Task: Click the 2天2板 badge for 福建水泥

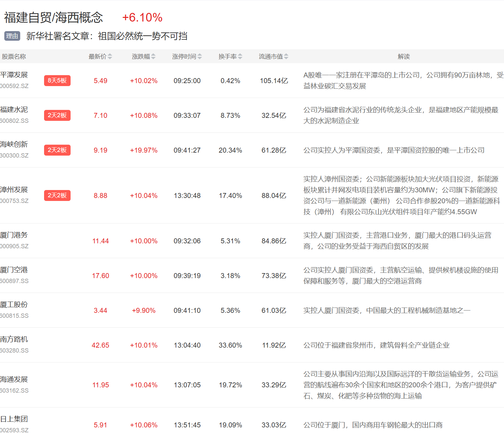Action: pyautogui.click(x=57, y=115)
